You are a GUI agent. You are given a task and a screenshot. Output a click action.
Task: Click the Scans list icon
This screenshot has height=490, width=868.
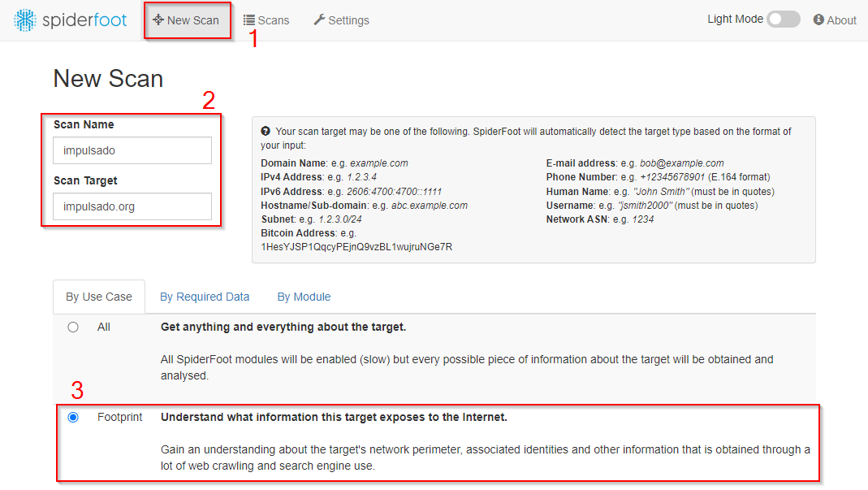tap(249, 20)
